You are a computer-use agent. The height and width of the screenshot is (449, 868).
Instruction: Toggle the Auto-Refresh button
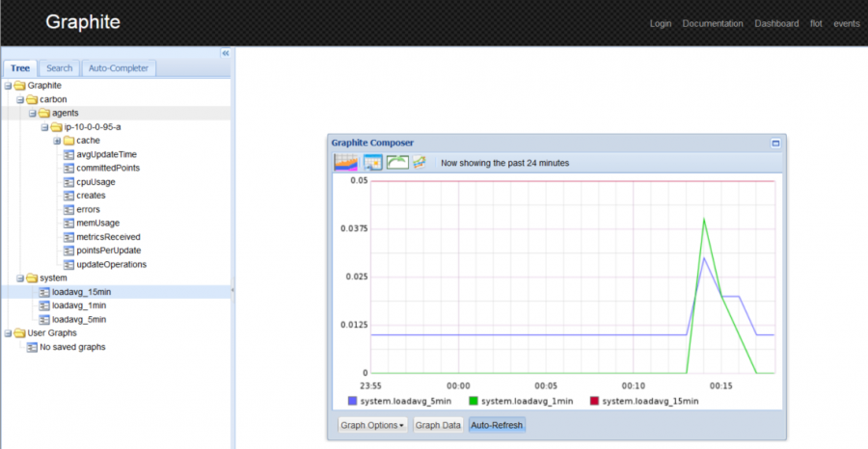[497, 425]
